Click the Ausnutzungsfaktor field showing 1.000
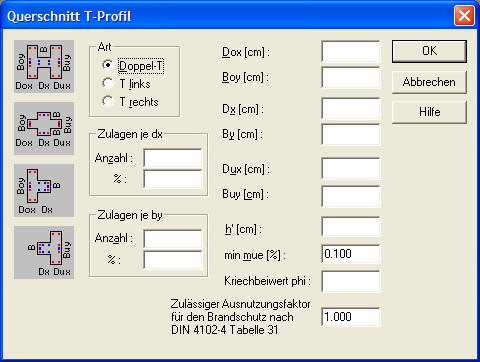This screenshot has height=362, width=480. click(351, 317)
